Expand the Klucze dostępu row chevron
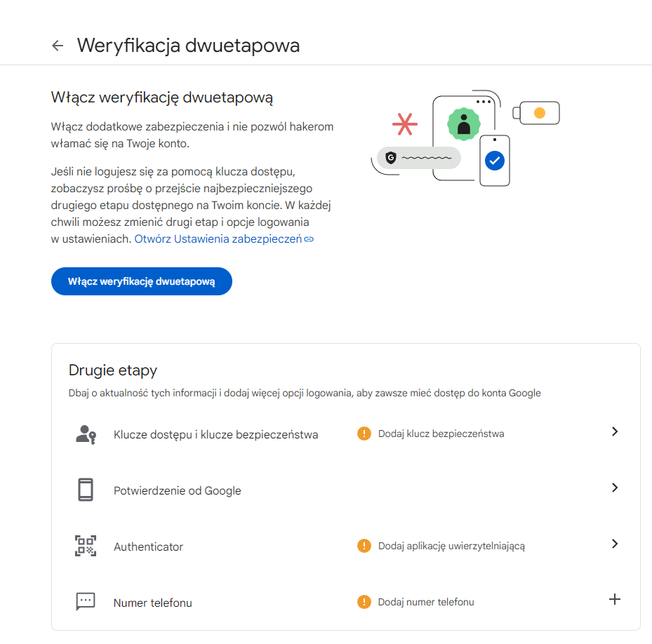Image resolution: width=652 pixels, height=644 pixels. (x=615, y=431)
